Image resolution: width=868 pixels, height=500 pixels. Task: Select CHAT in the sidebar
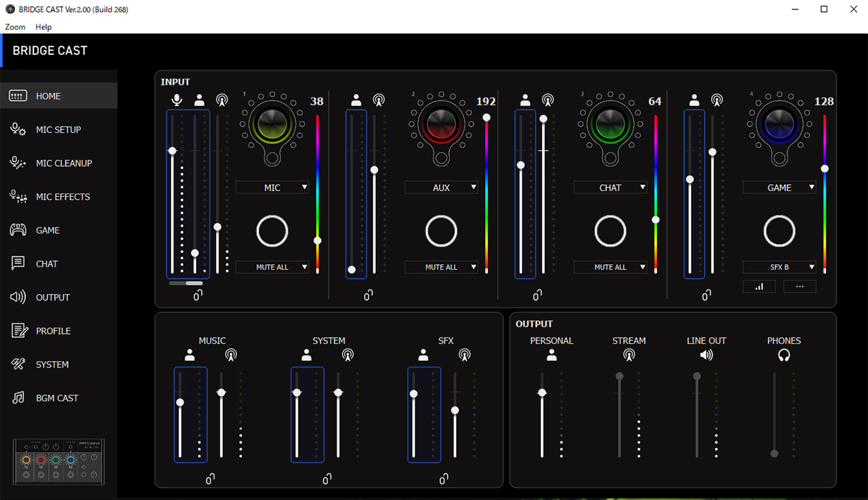click(59, 264)
